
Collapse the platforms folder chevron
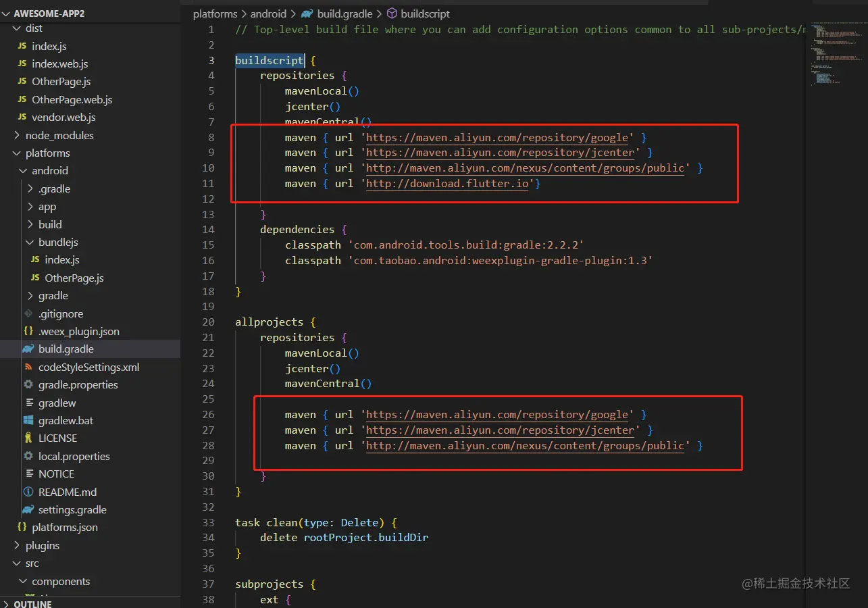[18, 153]
